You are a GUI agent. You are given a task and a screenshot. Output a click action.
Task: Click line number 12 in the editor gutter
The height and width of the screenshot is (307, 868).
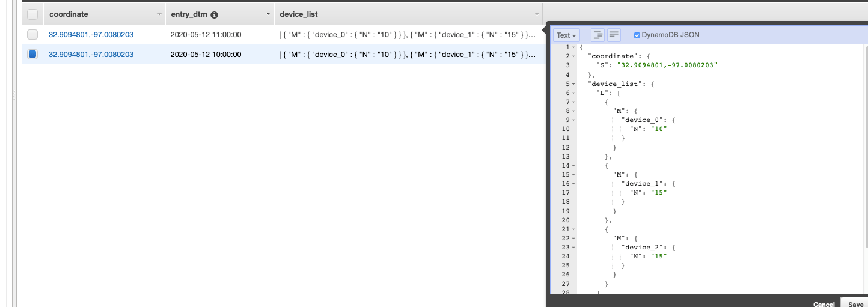pos(566,147)
